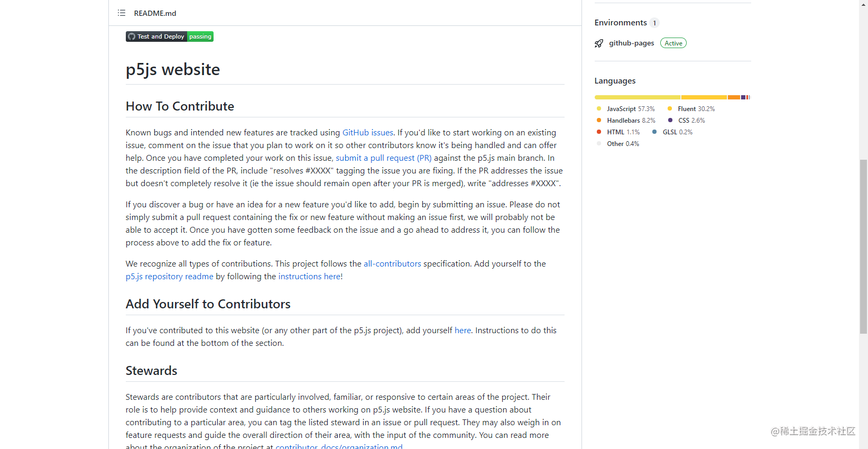Click the 'Add Yourself to Contributors' heading
This screenshot has height=449, width=868.
click(x=208, y=304)
